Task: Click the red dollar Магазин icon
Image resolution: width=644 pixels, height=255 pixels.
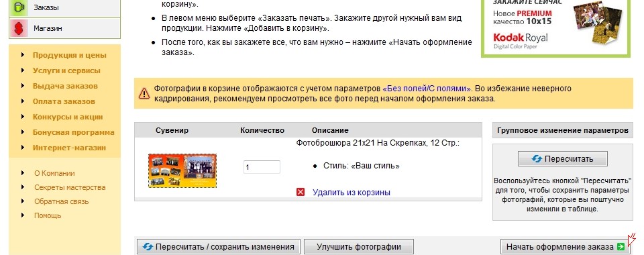Action: point(19,28)
